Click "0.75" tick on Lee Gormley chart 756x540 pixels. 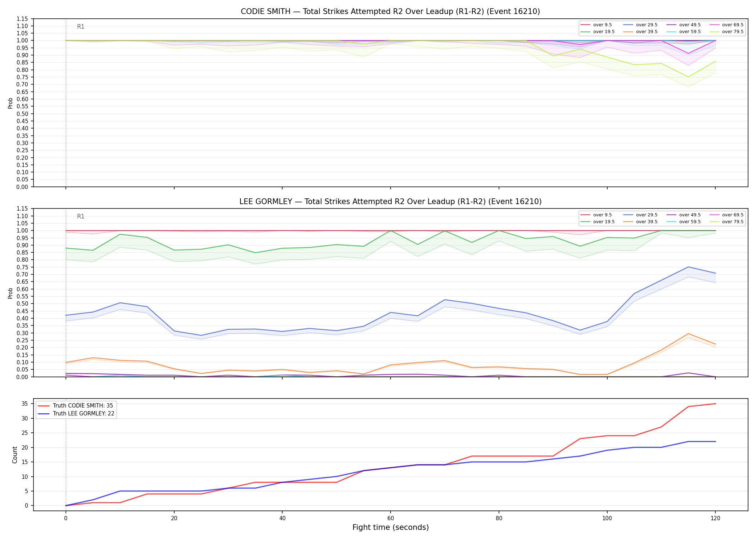[x=23, y=267]
